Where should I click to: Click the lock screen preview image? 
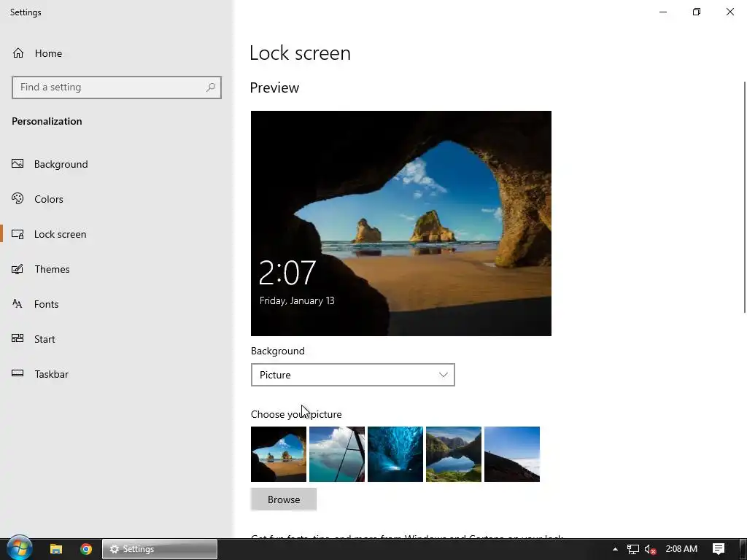pyautogui.click(x=401, y=223)
